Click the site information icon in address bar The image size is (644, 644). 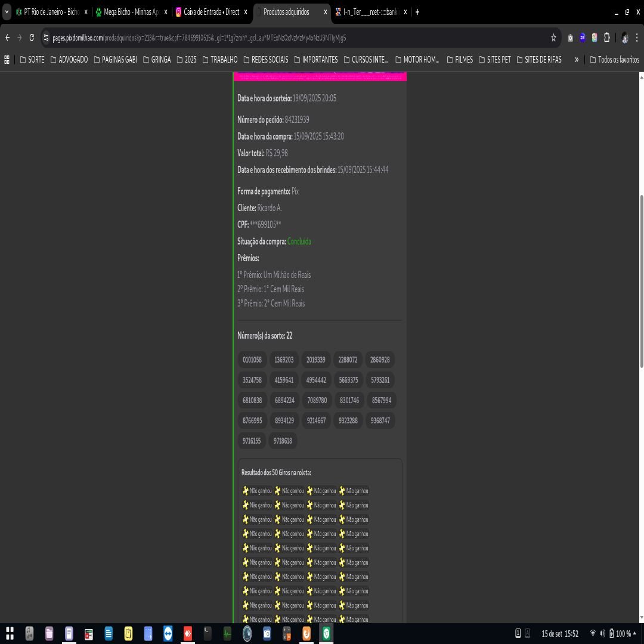46,38
